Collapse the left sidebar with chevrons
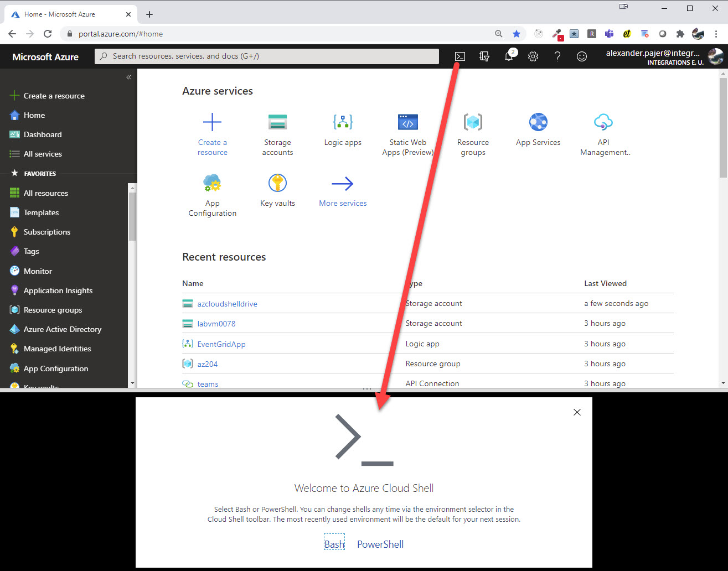 click(128, 77)
